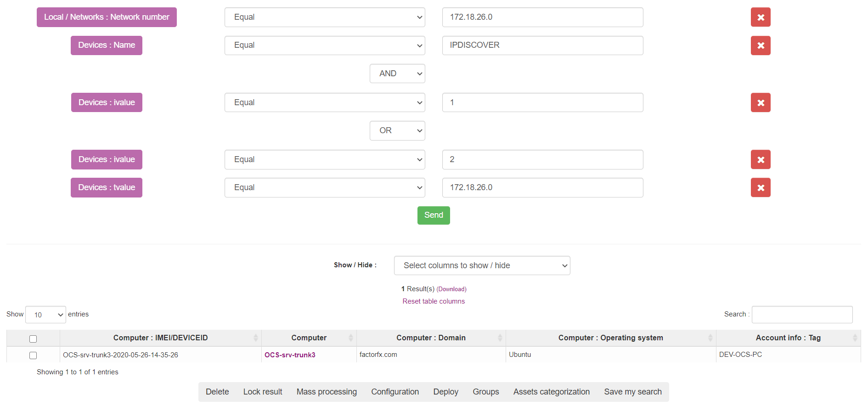Choose Assets categorization action

[x=551, y=392]
